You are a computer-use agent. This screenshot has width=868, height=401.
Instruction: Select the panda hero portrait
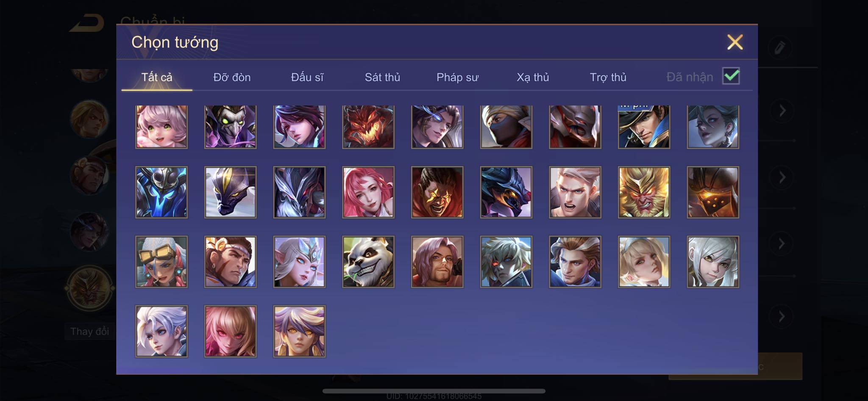tap(368, 262)
